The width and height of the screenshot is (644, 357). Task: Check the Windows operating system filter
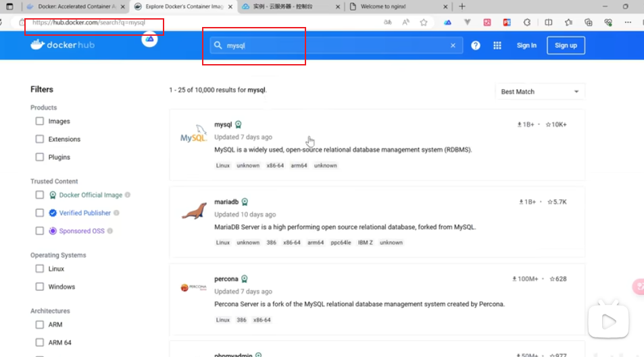(39, 287)
